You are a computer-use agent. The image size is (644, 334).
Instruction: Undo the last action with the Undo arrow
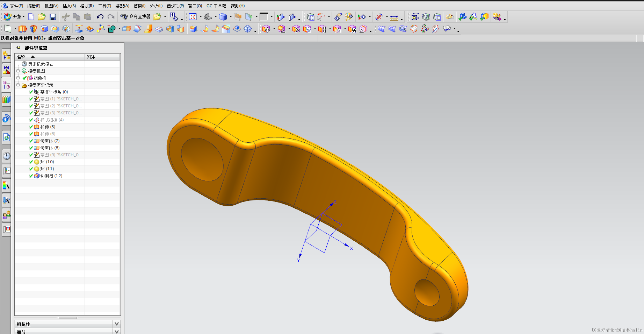(100, 17)
